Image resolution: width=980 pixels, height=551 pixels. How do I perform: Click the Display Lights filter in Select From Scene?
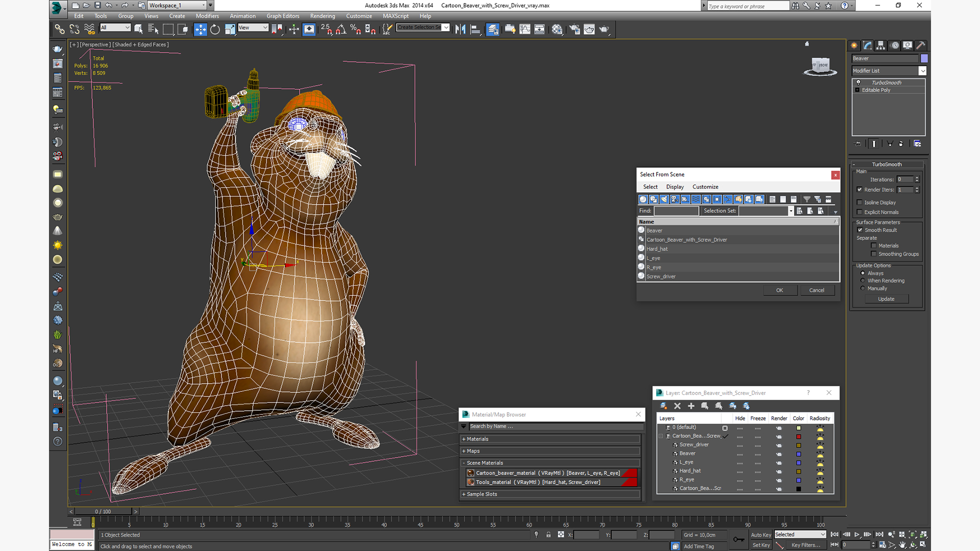pyautogui.click(x=664, y=199)
